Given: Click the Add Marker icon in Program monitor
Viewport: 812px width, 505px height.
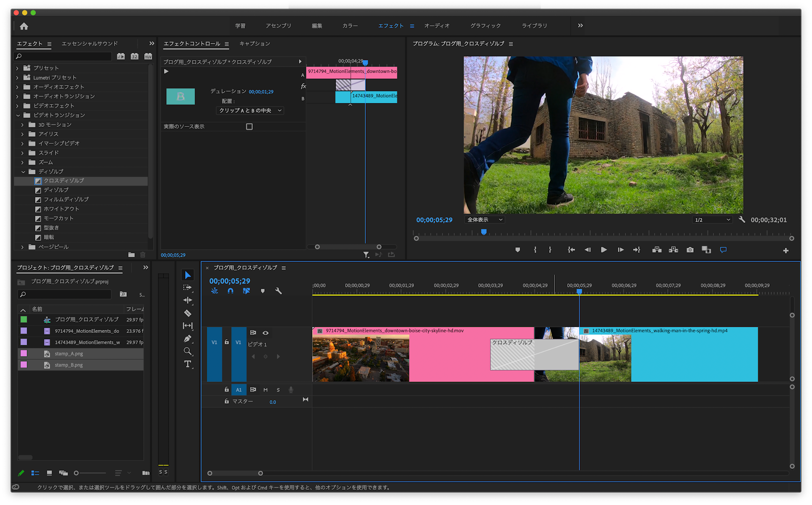Looking at the screenshot, I should [518, 250].
